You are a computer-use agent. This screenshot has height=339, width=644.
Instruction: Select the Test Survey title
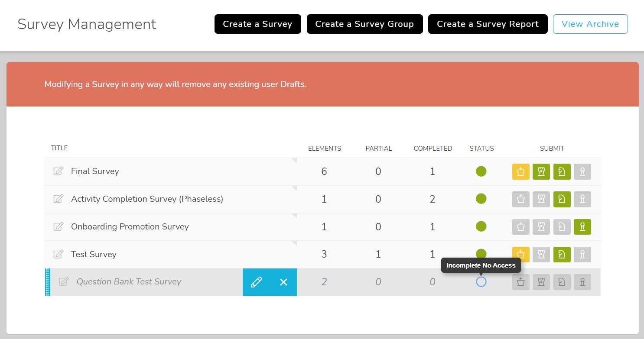click(x=94, y=254)
